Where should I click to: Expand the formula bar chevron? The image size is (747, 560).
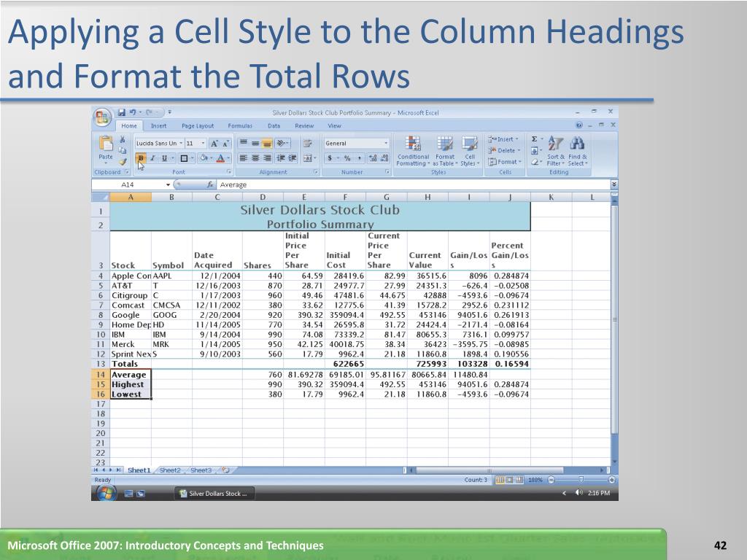[x=614, y=184]
